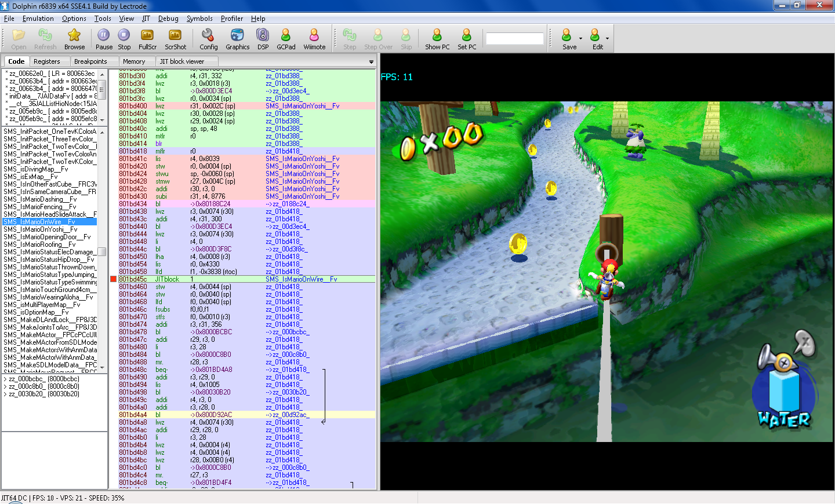Expand the zz_000c8b0_ callee entry
835x504 pixels.
[5, 386]
